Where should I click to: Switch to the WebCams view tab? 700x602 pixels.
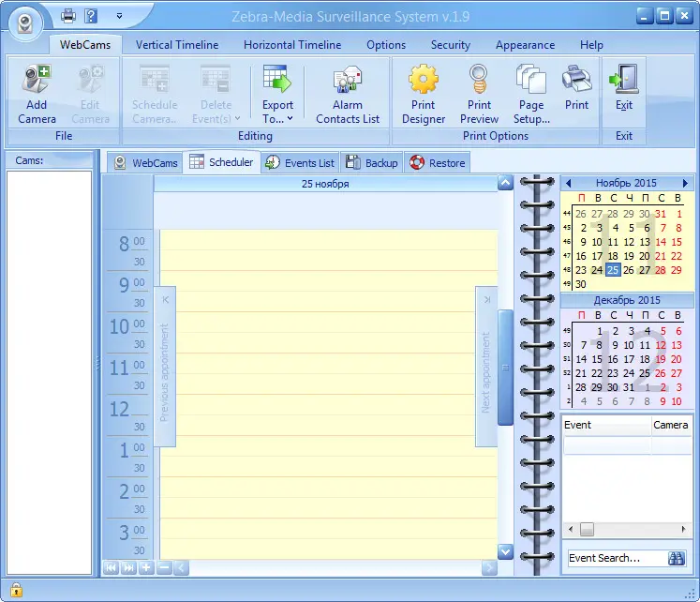[145, 163]
